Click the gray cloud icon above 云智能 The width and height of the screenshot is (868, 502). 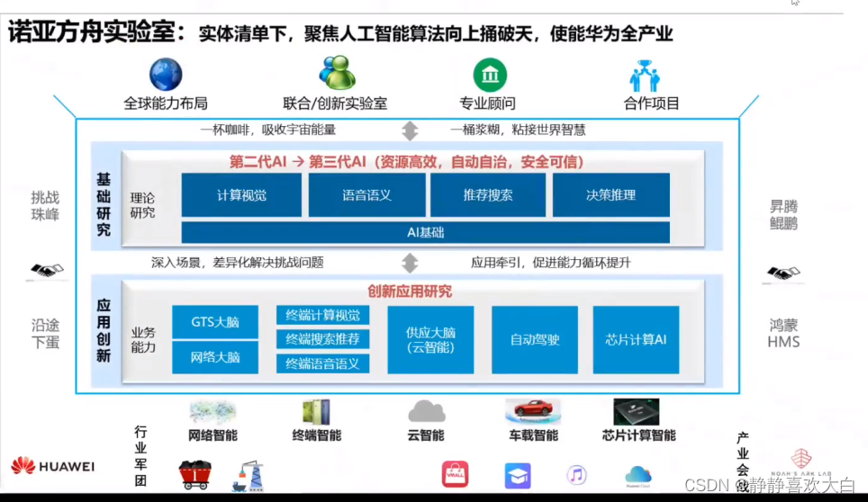click(x=426, y=412)
